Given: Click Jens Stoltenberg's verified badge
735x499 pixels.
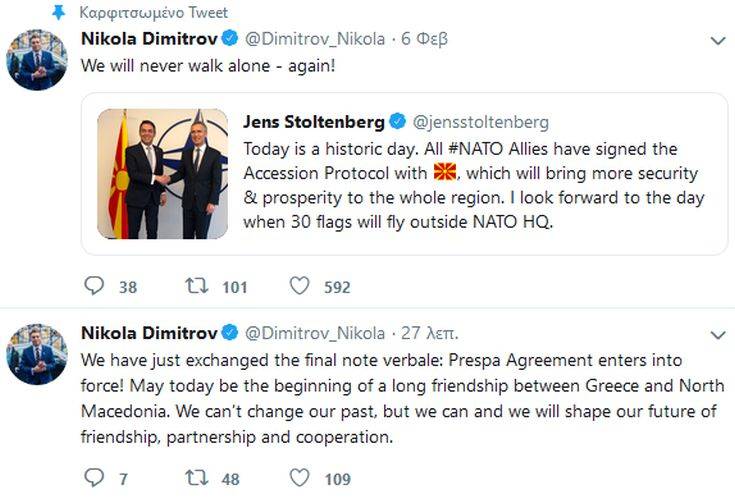Looking at the screenshot, I should (397, 123).
